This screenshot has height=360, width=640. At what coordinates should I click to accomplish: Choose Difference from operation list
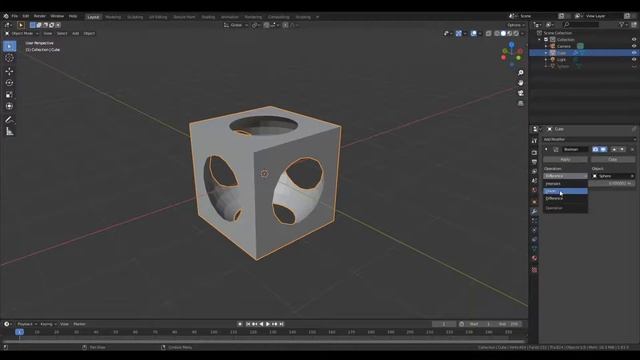pos(565,198)
